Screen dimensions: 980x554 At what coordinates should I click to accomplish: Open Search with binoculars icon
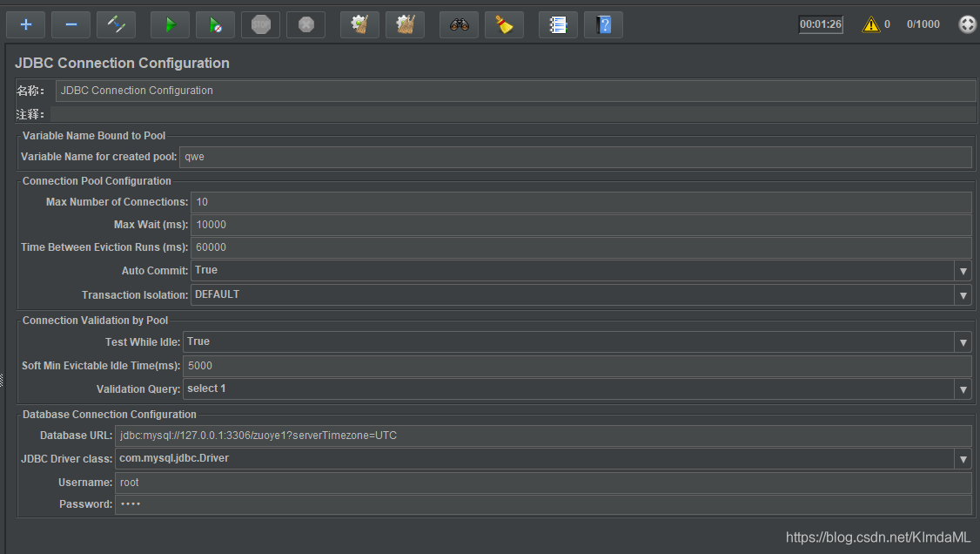[459, 25]
